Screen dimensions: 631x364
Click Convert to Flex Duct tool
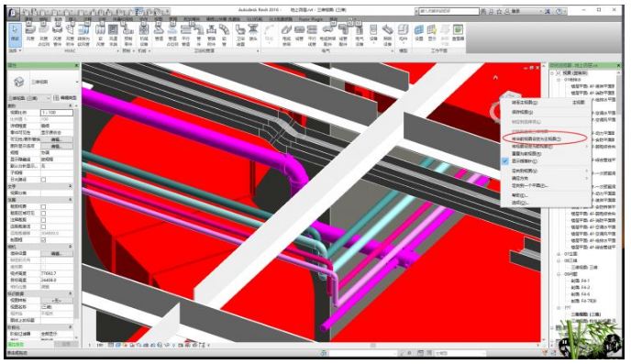[83, 35]
